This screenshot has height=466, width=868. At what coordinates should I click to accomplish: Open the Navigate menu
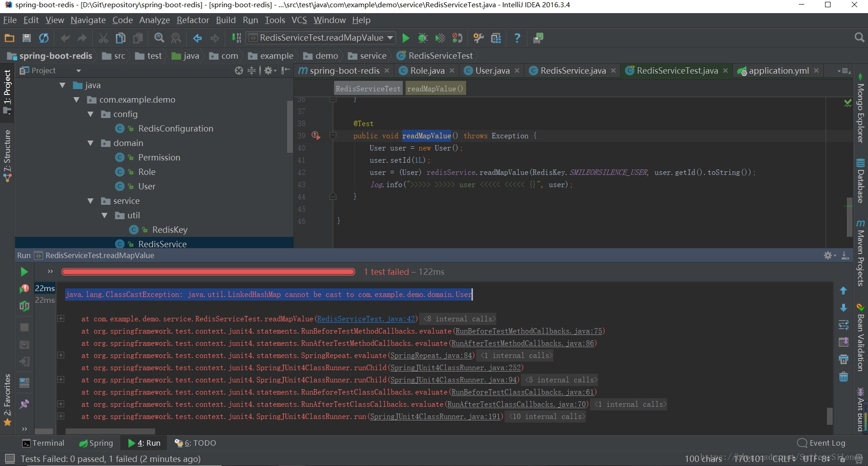tap(88, 20)
